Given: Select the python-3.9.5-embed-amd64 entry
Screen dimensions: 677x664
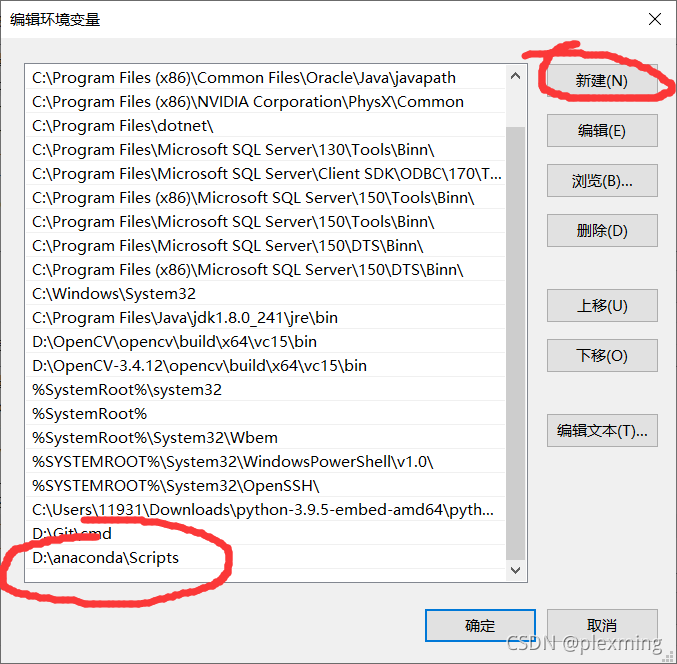Looking at the screenshot, I should (265, 510).
